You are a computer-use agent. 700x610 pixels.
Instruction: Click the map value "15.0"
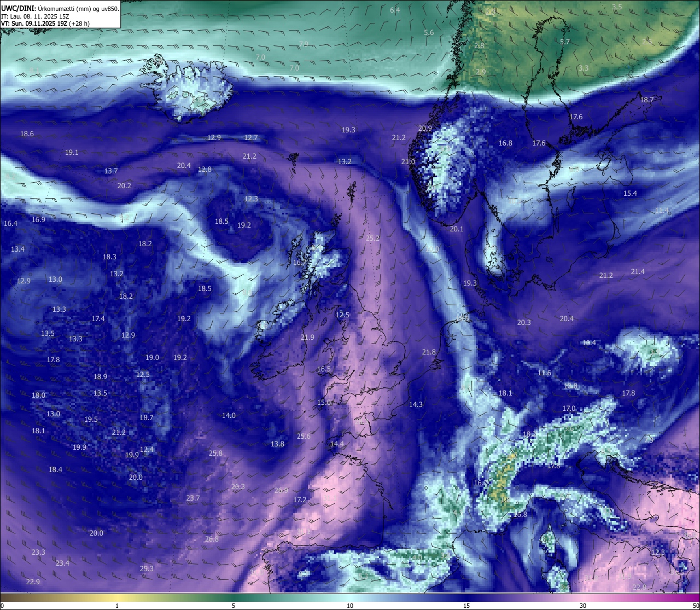click(324, 402)
